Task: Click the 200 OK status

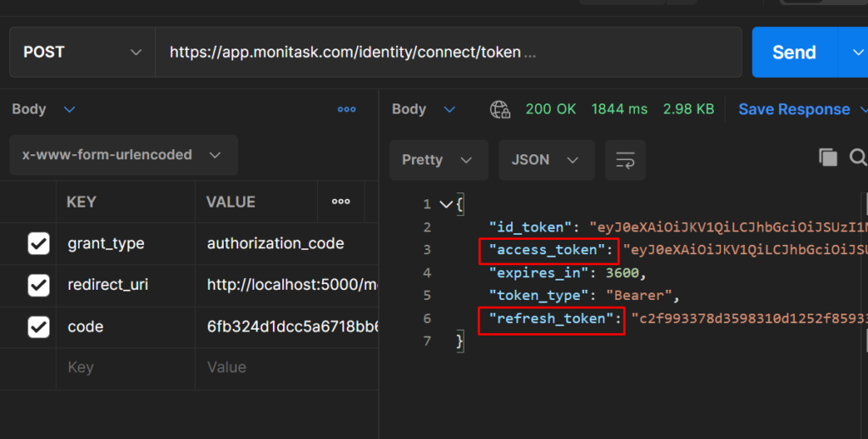Action: pos(551,109)
